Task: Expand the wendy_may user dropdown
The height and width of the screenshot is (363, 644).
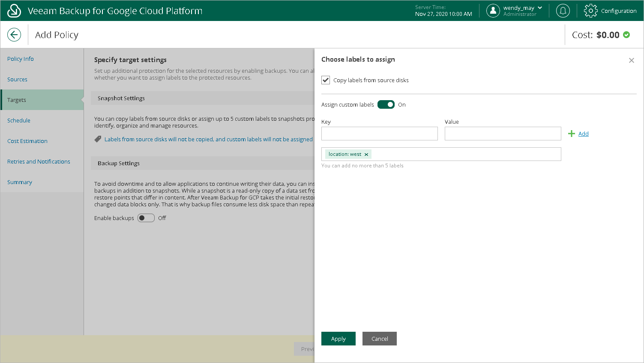Action: coord(540,8)
